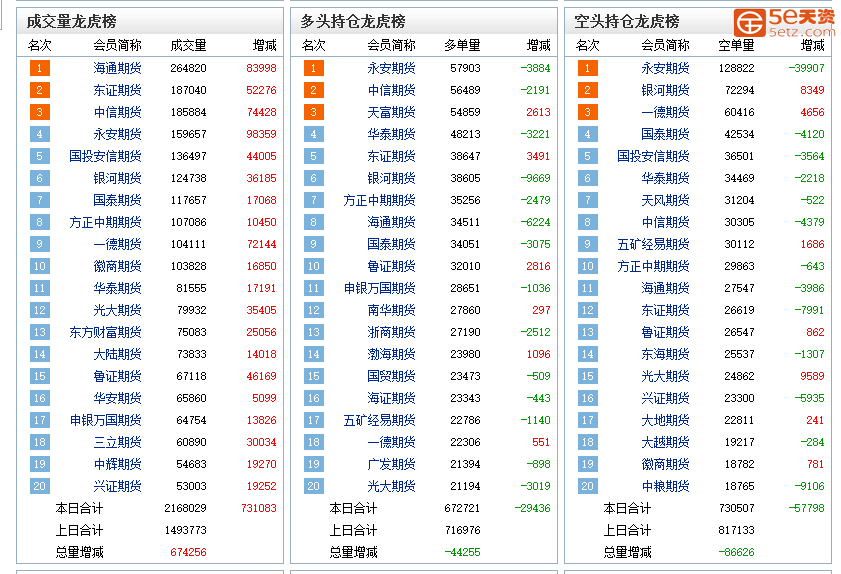The image size is (841, 574).
Task: Click rank 20 badge in 多头持仓龙虎榜
Action: 314,486
